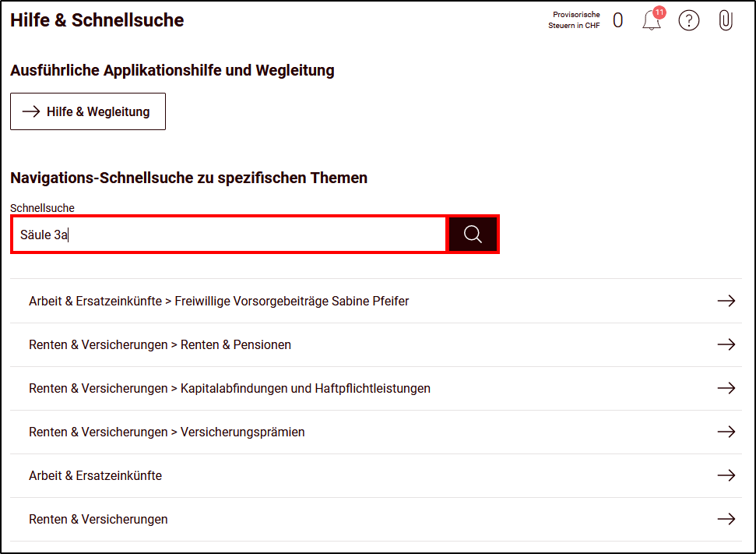The image size is (756, 554).
Task: Click arrow in plain Arbeit & Ersatzeinkünfte row
Action: [726, 475]
